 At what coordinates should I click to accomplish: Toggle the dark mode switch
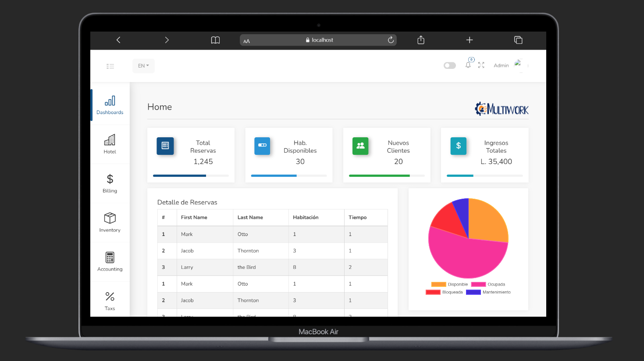(449, 65)
